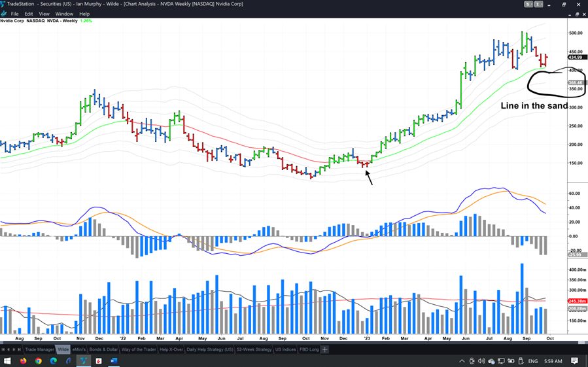This screenshot has width=588, height=367.
Task: Expand the Help menu
Action: click(84, 14)
